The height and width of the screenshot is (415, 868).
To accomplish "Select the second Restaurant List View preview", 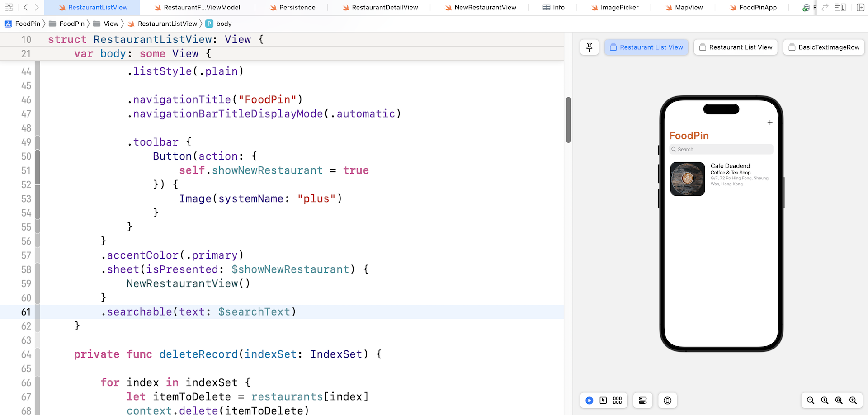I will pyautogui.click(x=736, y=47).
